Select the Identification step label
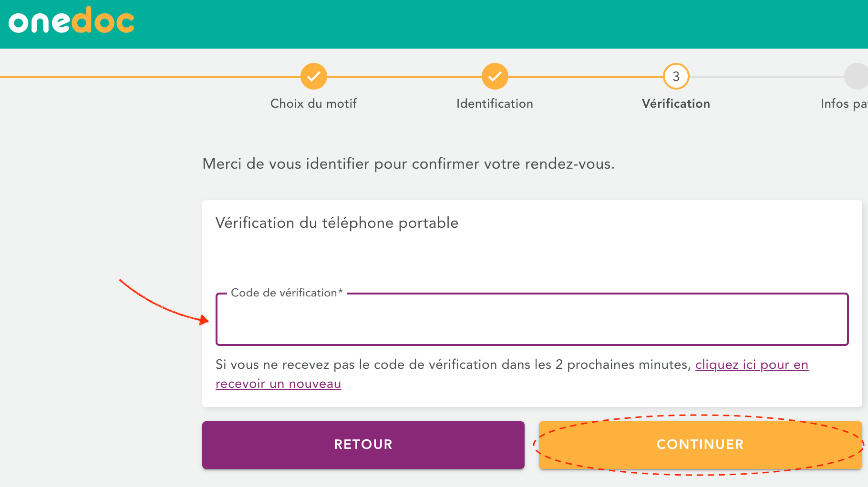 point(495,103)
